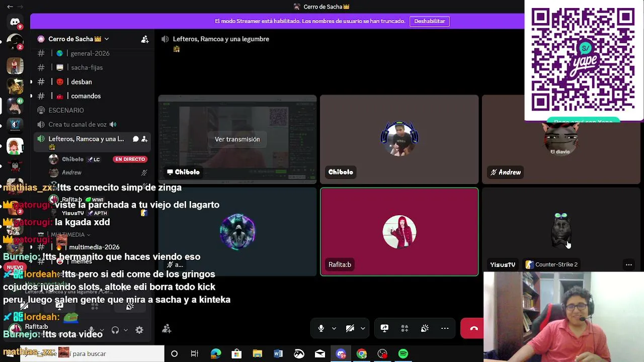This screenshot has width=644, height=362.
Task: Click Ver transmisión on Chibolo's stream
Action: click(237, 139)
